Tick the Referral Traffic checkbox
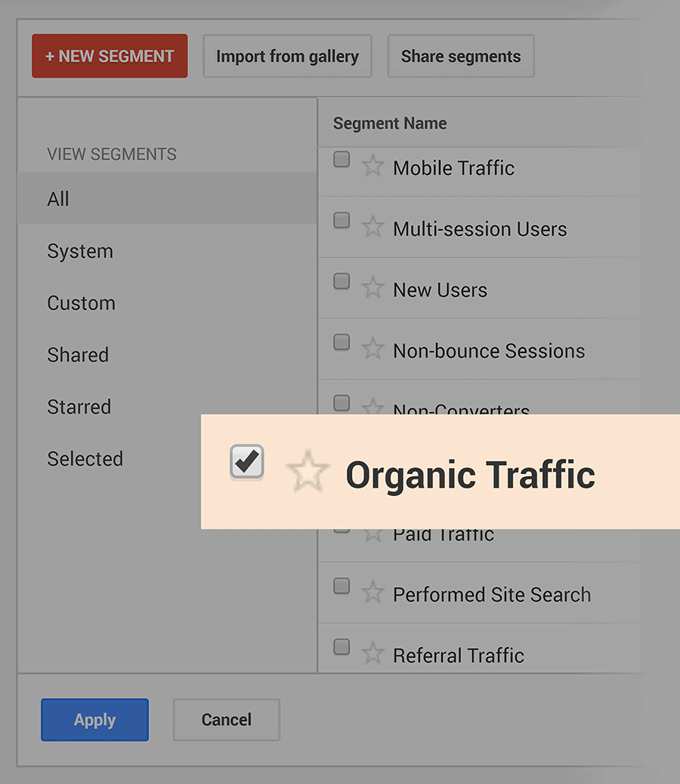680x784 pixels. tap(342, 646)
